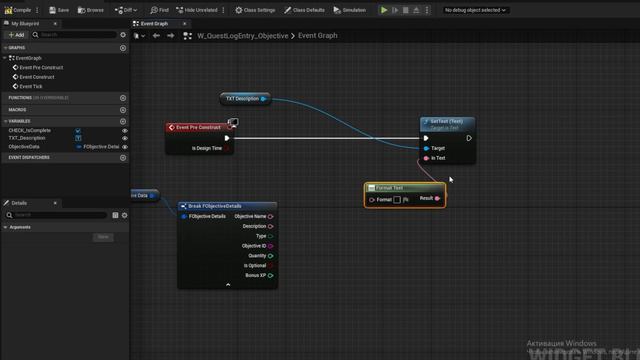This screenshot has width=640, height=360.
Task: Collapse the Variables section
Action: [5, 121]
